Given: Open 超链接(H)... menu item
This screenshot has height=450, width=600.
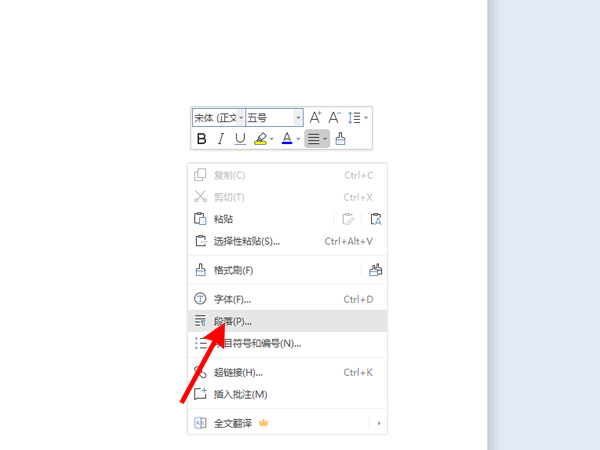Looking at the screenshot, I should click(x=238, y=372).
